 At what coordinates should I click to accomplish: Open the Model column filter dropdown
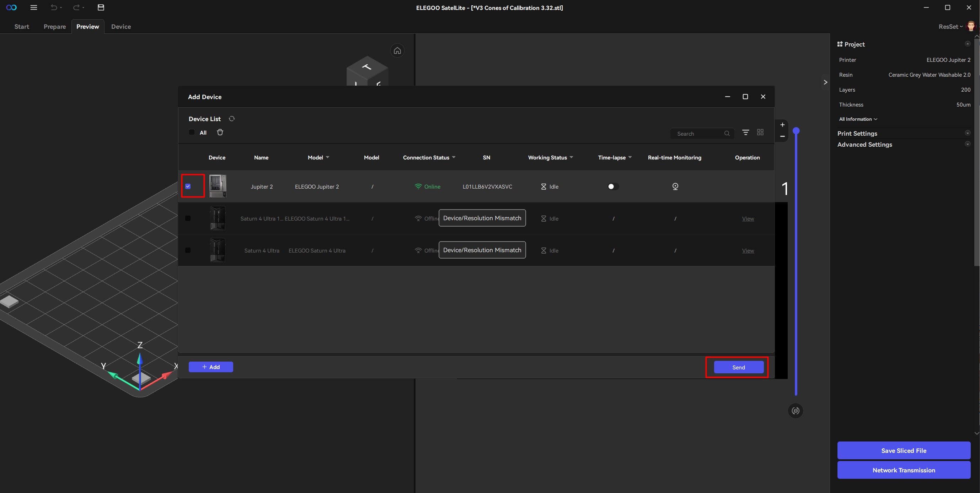327,157
